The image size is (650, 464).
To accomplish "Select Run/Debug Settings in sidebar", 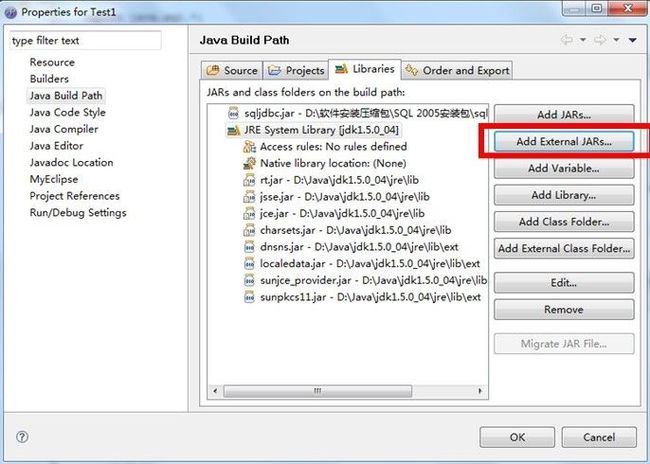I will [78, 213].
